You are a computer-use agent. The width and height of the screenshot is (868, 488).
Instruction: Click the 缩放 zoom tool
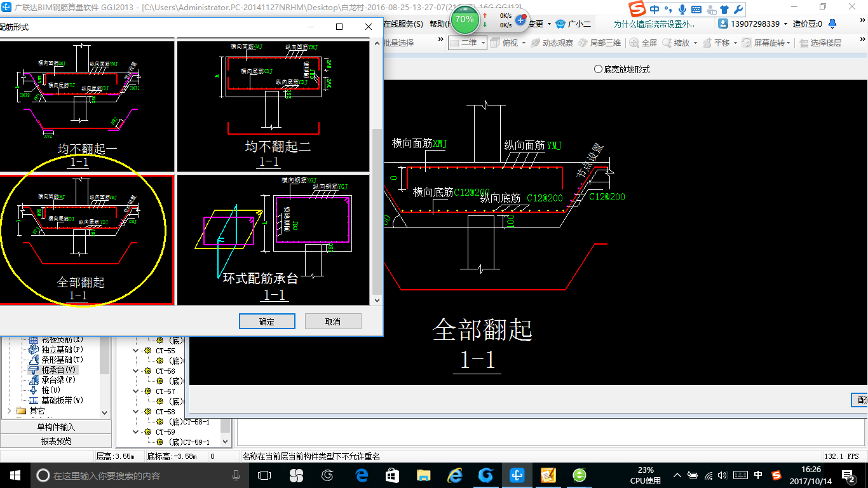(676, 43)
